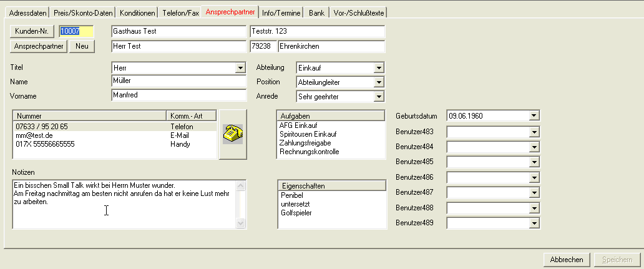Open the Geburtsdatum date dropdown
Image resolution: width=644 pixels, height=269 pixels.
point(534,115)
